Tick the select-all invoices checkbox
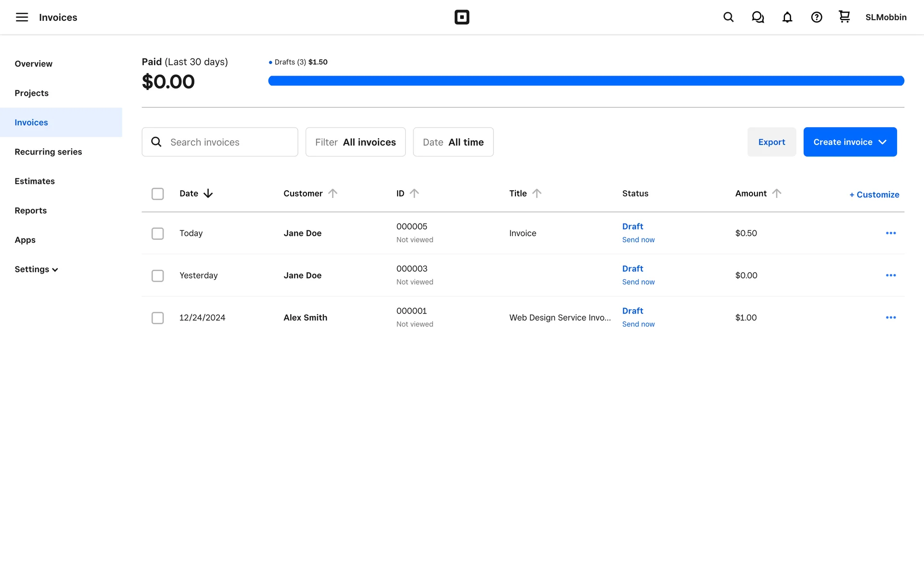The height and width of the screenshot is (578, 924). tap(157, 194)
